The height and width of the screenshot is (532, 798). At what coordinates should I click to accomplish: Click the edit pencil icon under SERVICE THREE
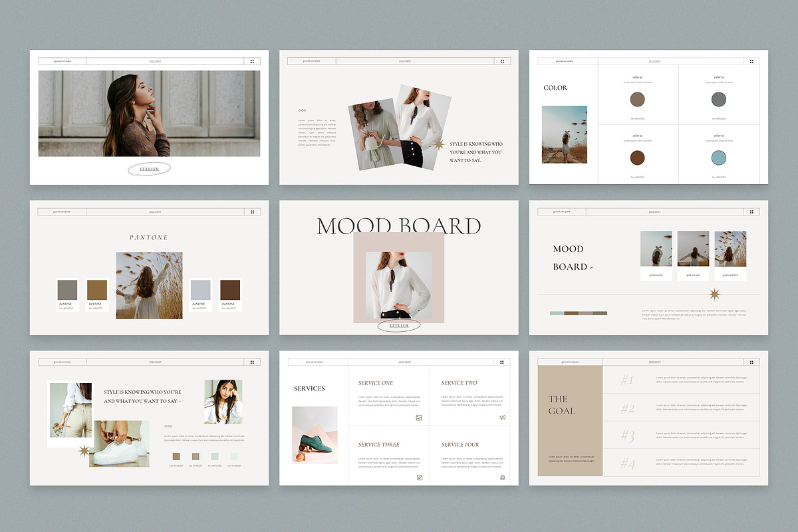tap(419, 477)
